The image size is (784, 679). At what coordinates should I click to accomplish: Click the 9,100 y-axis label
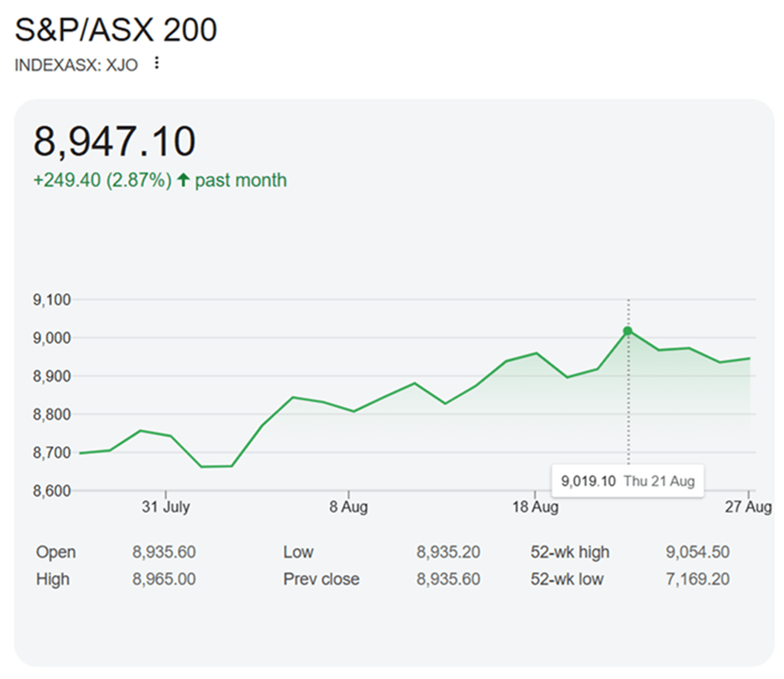tap(52, 300)
